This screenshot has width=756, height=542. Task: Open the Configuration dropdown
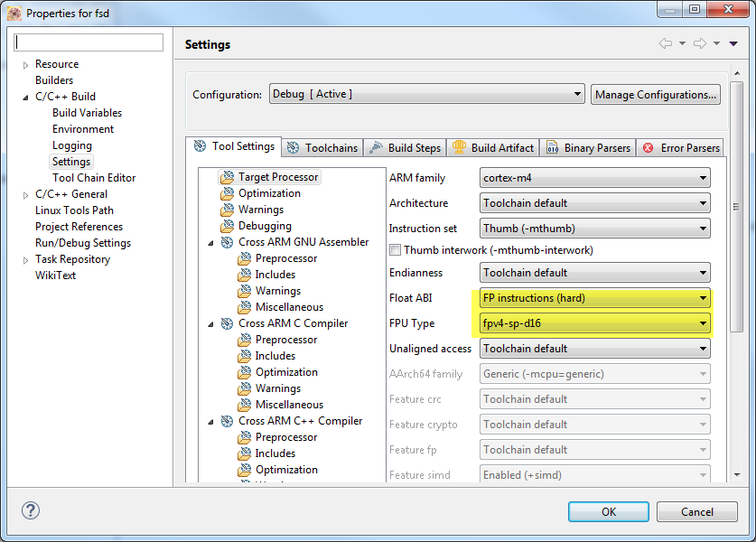click(427, 94)
